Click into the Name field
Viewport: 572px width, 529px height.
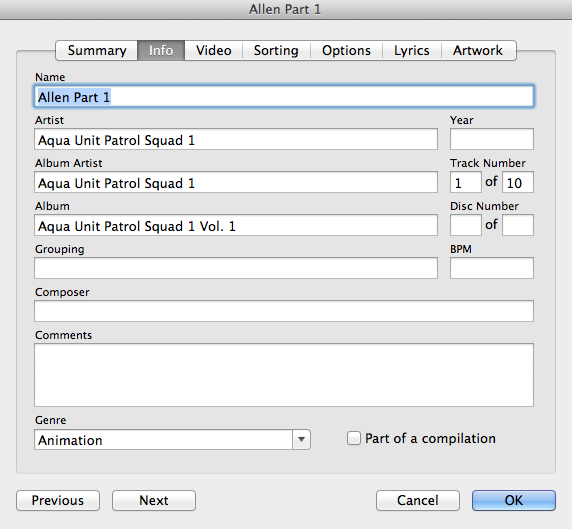pos(284,97)
